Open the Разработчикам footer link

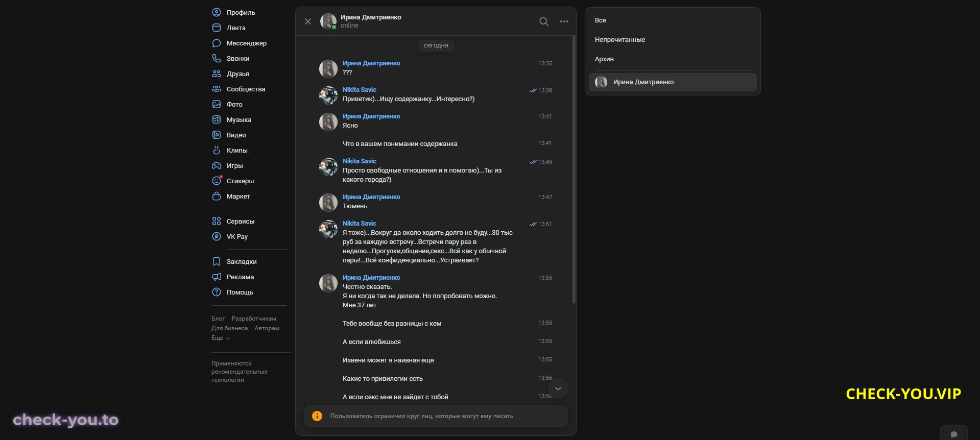(254, 319)
